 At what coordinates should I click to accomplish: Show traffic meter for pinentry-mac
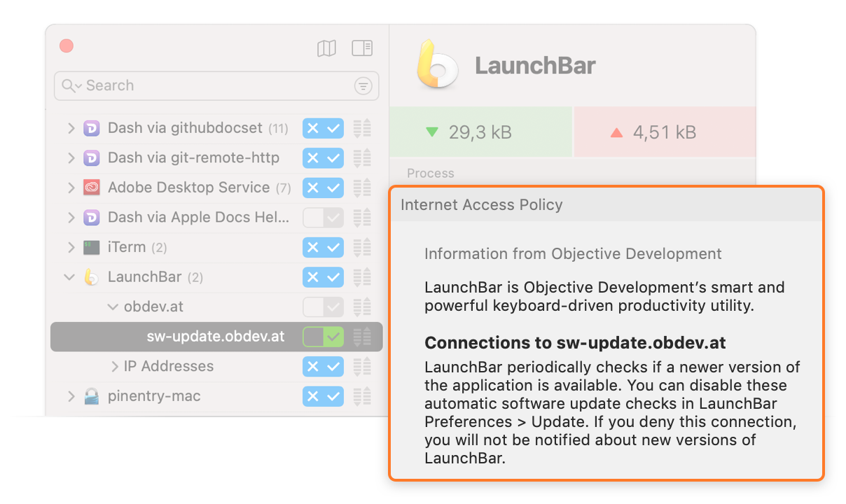362,396
